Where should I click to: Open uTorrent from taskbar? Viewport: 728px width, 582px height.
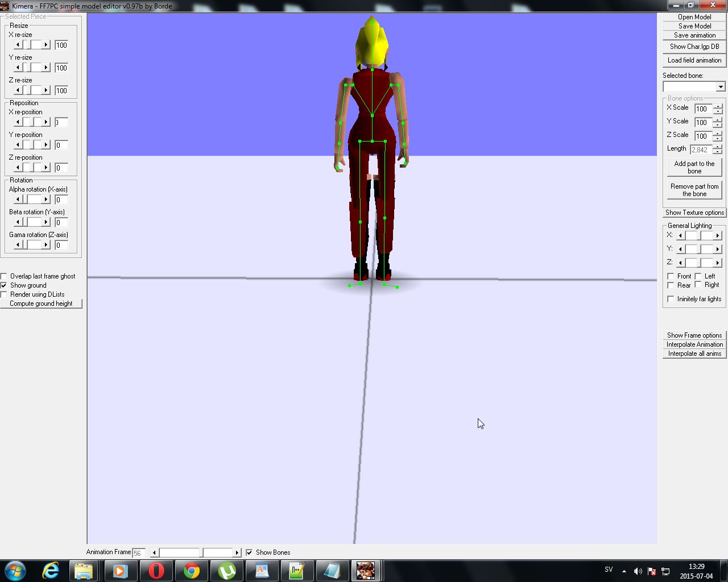coord(227,570)
